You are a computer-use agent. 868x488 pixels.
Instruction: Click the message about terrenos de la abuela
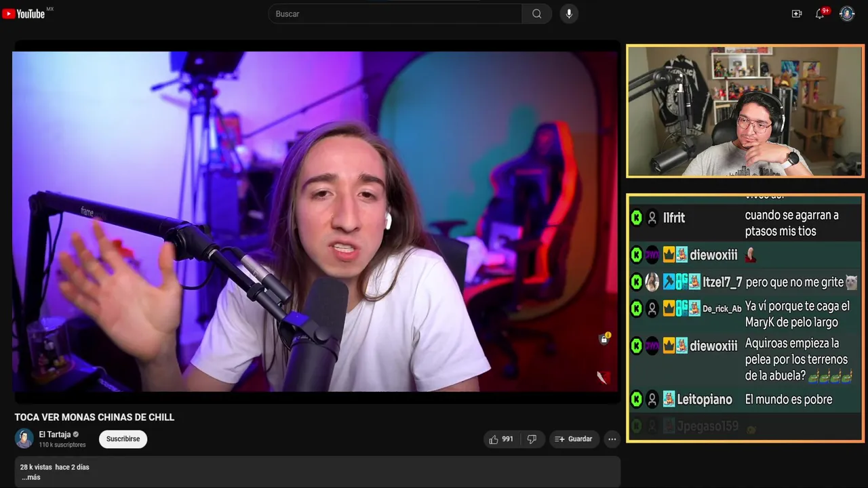tap(799, 359)
